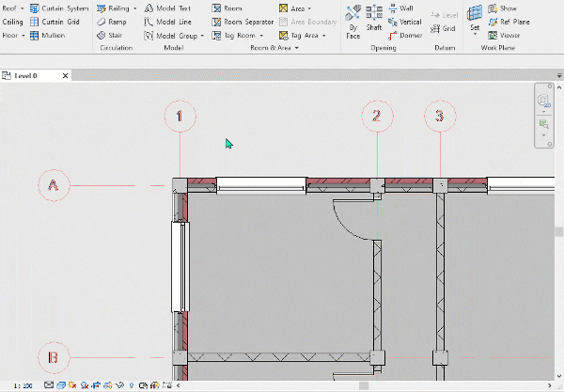Close the Level 0 view tab
564x392 pixels.
coord(65,76)
